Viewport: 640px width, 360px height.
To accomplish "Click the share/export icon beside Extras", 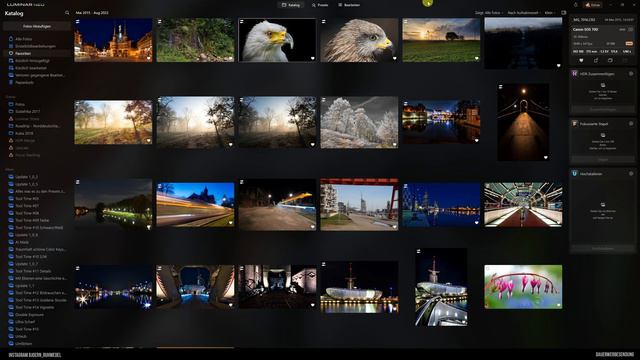I will (x=576, y=5).
